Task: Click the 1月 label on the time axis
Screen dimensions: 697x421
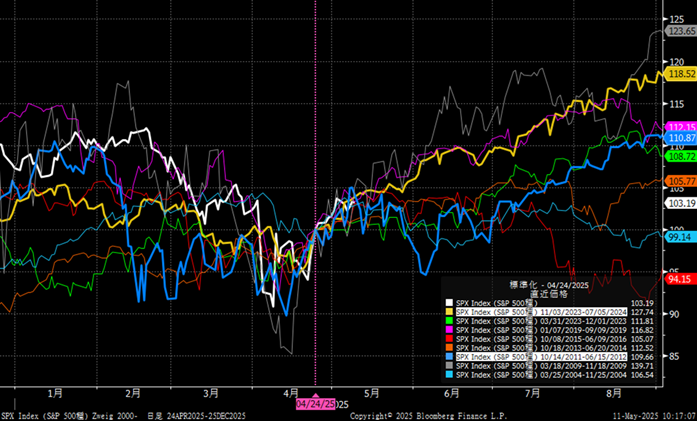Action: click(x=55, y=393)
